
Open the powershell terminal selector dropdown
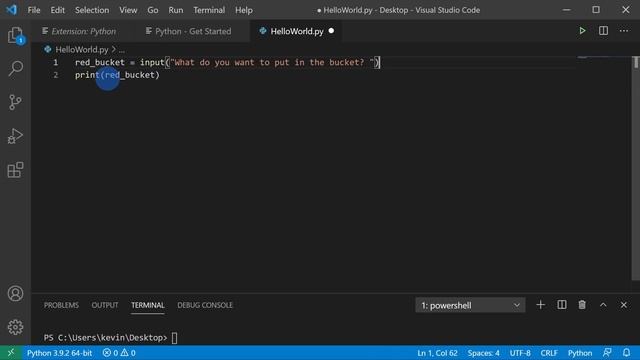point(470,305)
